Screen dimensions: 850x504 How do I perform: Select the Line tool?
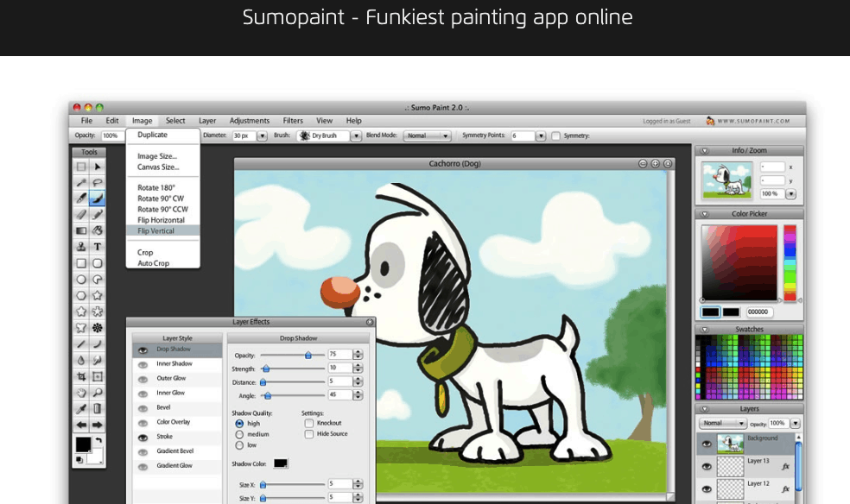tap(81, 344)
